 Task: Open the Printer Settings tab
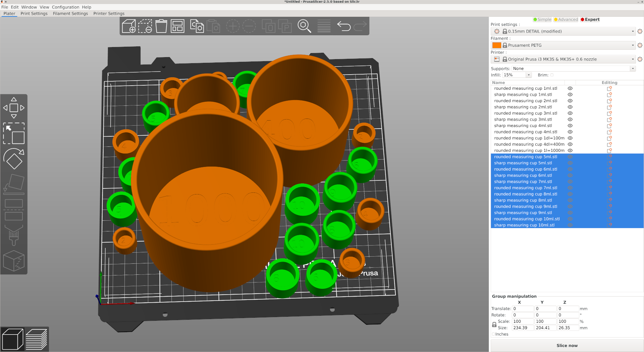[109, 13]
